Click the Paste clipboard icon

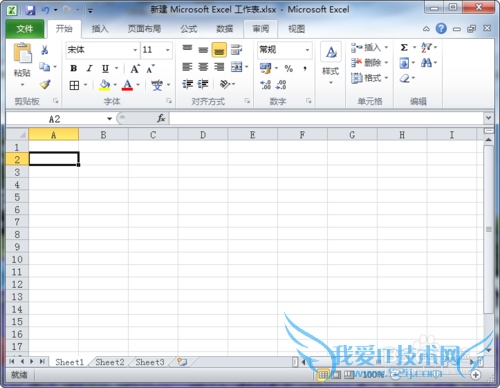(x=22, y=53)
